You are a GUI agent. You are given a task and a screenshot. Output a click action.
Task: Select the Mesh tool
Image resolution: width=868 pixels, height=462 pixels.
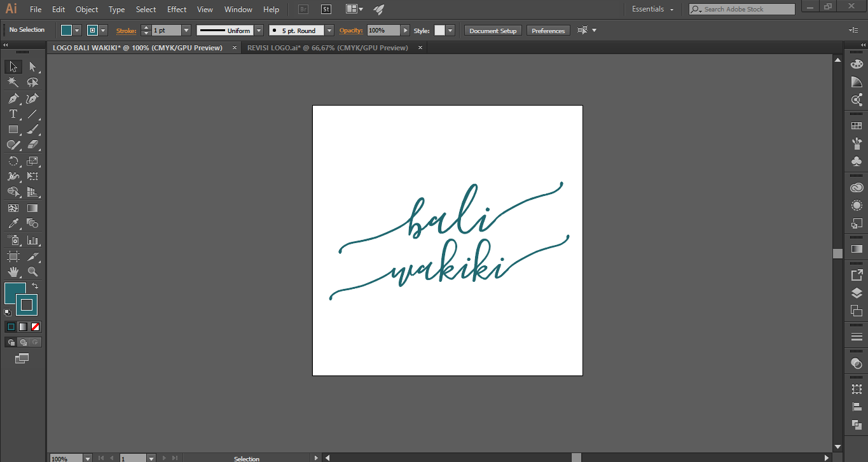point(13,208)
